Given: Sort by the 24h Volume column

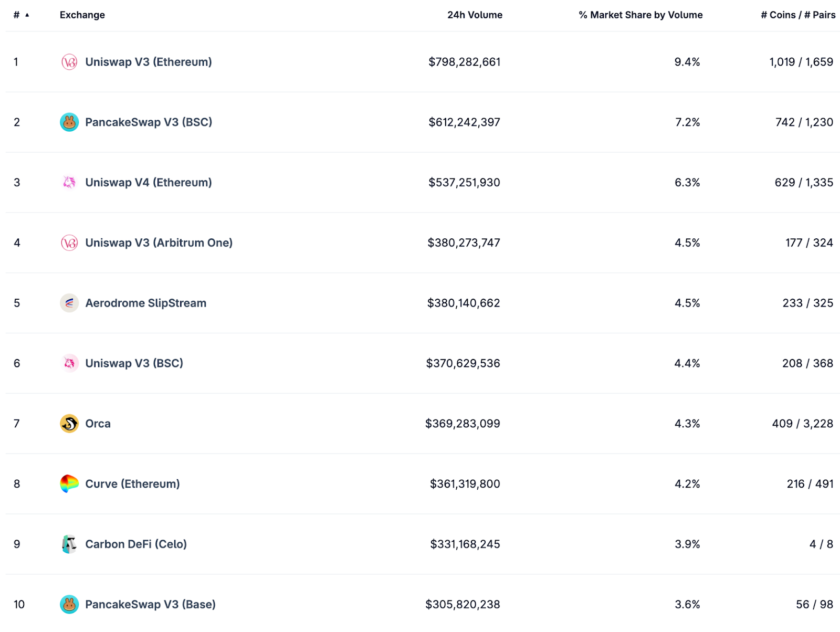Looking at the screenshot, I should 474,15.
